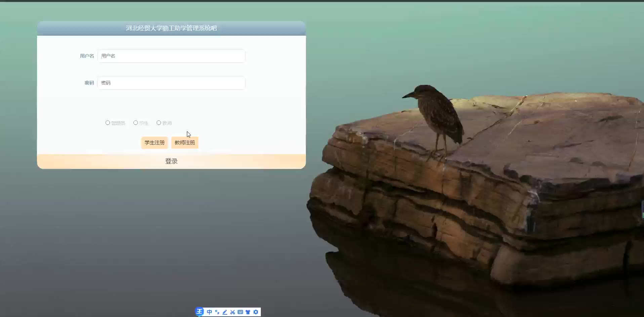Click the 教师注册 button

[x=185, y=143]
